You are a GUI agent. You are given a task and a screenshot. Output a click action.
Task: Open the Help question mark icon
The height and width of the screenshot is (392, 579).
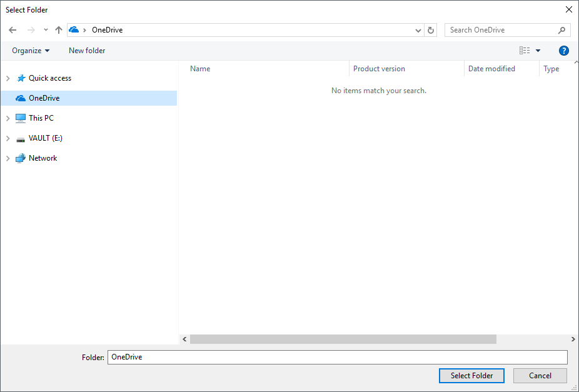563,51
